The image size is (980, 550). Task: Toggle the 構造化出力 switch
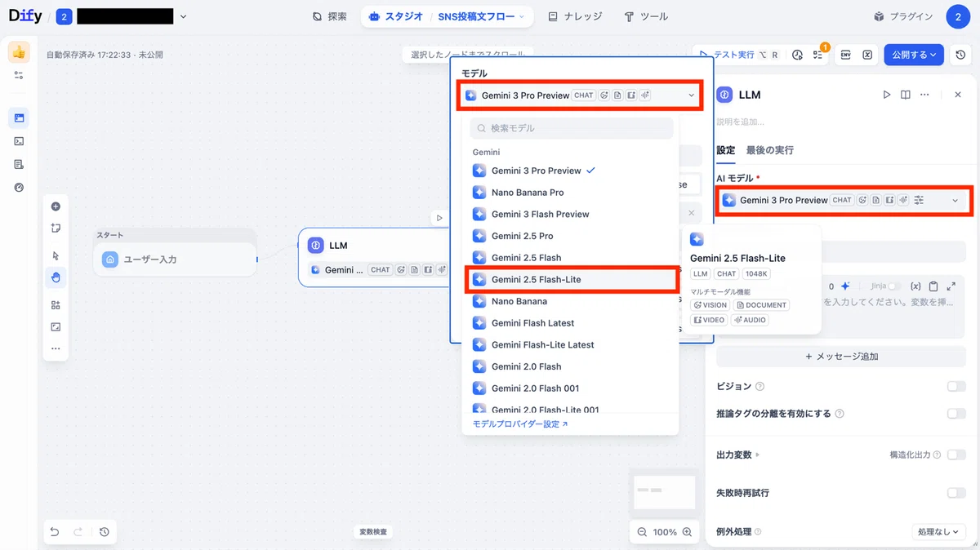[x=955, y=455]
